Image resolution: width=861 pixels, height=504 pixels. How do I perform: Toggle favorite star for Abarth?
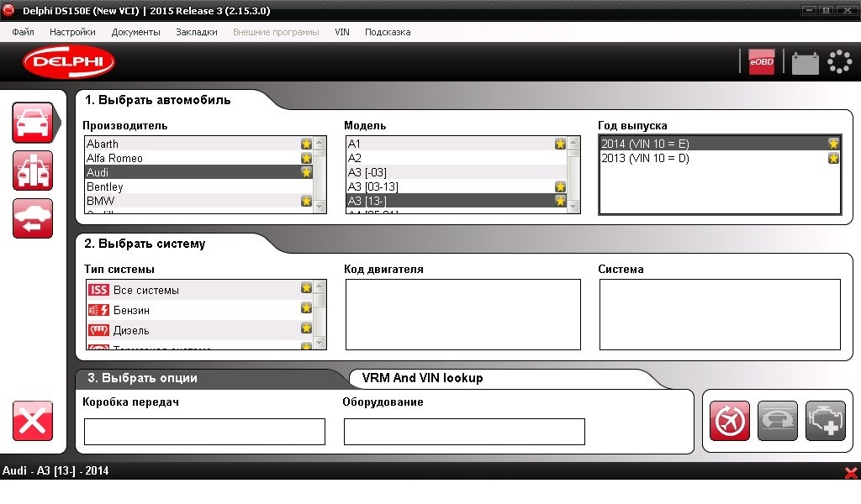coord(306,144)
